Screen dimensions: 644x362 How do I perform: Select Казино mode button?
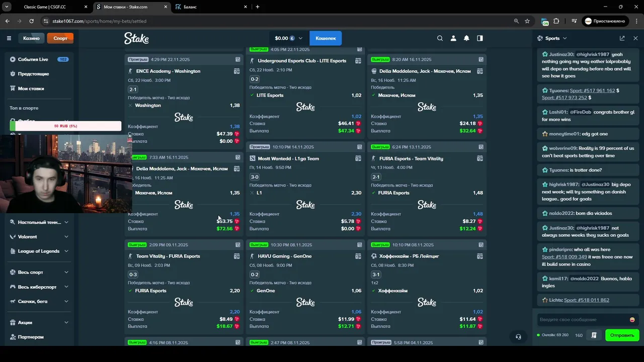click(x=31, y=38)
